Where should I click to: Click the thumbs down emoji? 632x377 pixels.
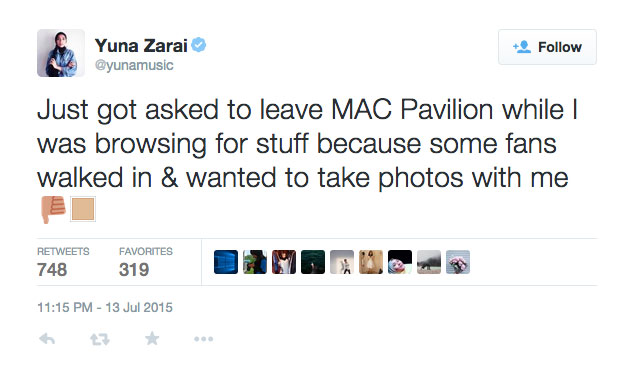[53, 209]
